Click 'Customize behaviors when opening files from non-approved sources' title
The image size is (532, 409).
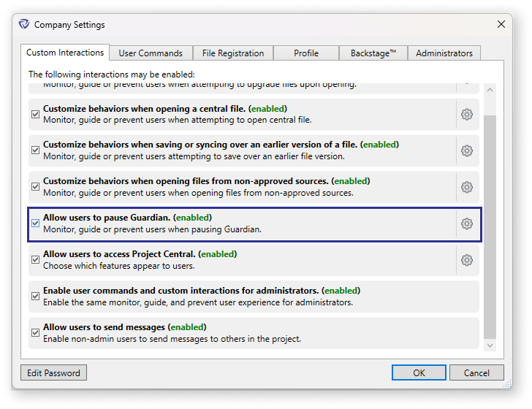click(186, 181)
